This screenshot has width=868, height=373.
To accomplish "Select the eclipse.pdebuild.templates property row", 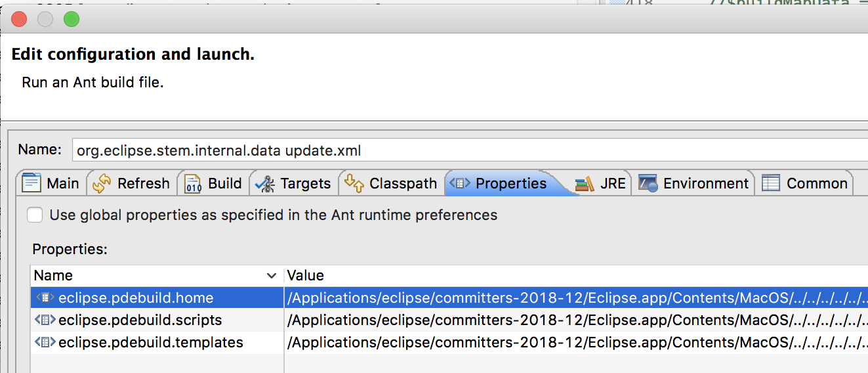I will (x=151, y=343).
